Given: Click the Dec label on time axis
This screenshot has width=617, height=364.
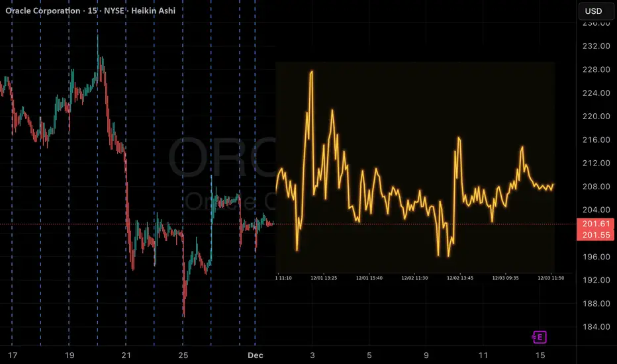Looking at the screenshot, I should [256, 355].
